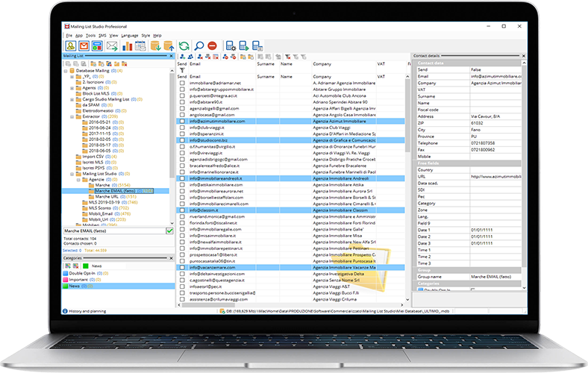
Task: Expand the Agents folder node
Action: 72,88
